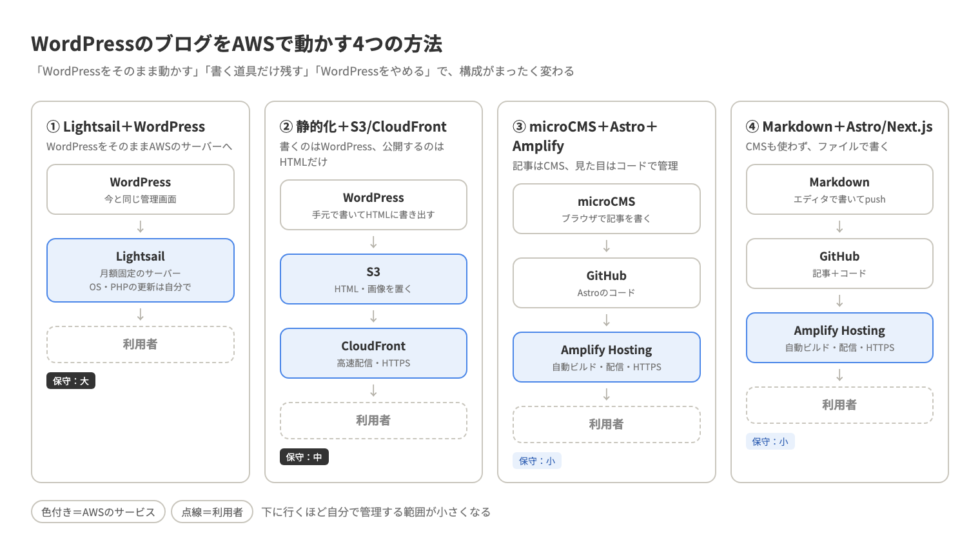Click the subtitle ending with "構成がまったく変わる"
This screenshot has height=549, width=980.
pos(303,71)
